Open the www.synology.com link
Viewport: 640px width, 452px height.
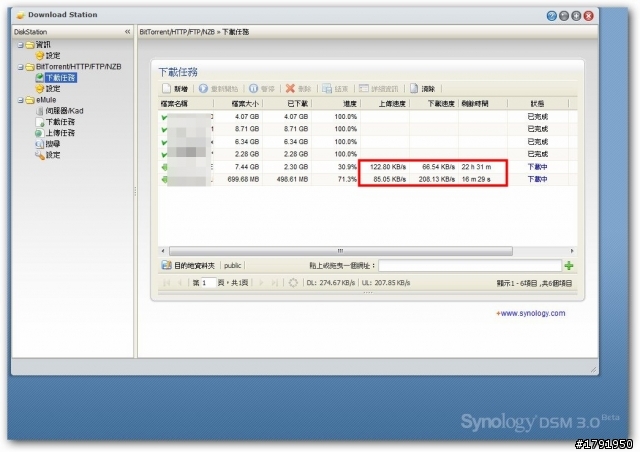[533, 314]
